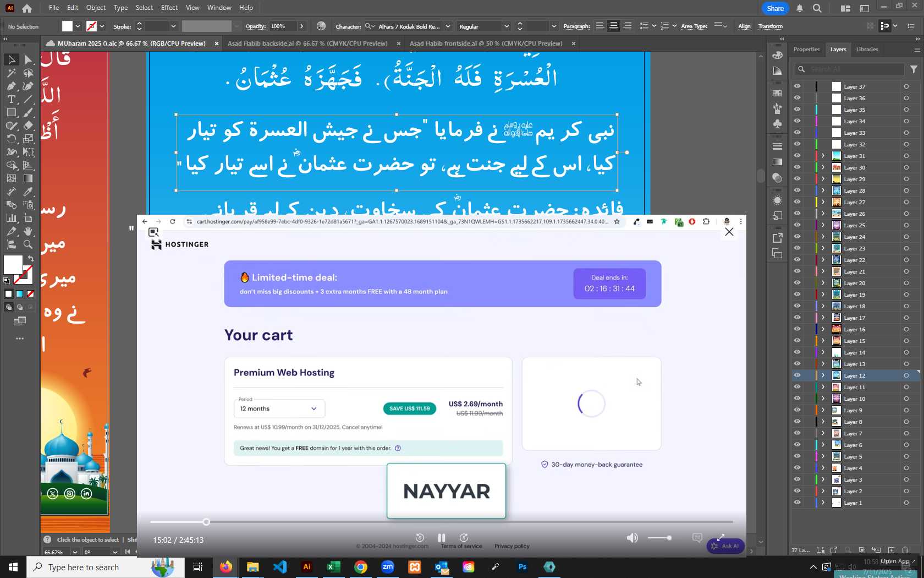This screenshot has height=578, width=924.
Task: Expand Layer 3 sublayers
Action: (823, 479)
